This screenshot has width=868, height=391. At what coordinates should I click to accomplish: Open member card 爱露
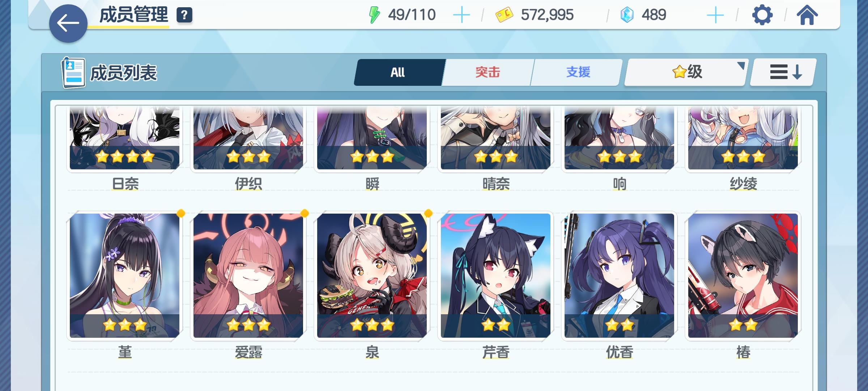(x=248, y=276)
